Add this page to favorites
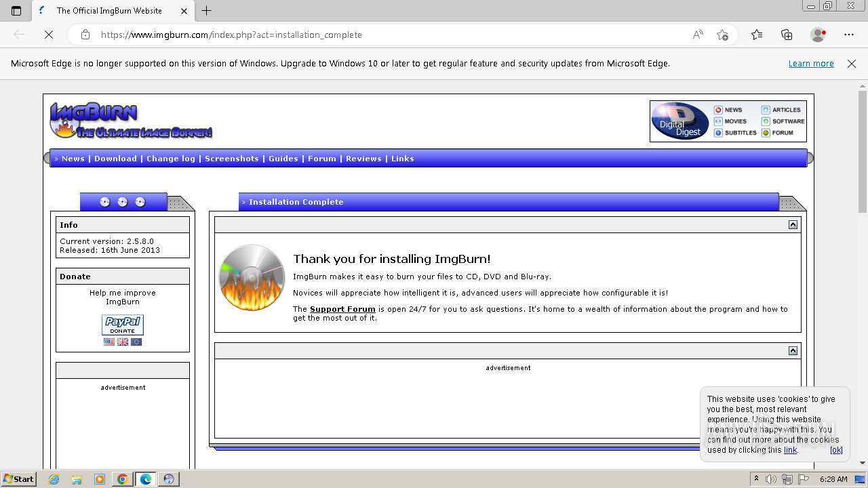This screenshot has height=488, width=868. [723, 35]
